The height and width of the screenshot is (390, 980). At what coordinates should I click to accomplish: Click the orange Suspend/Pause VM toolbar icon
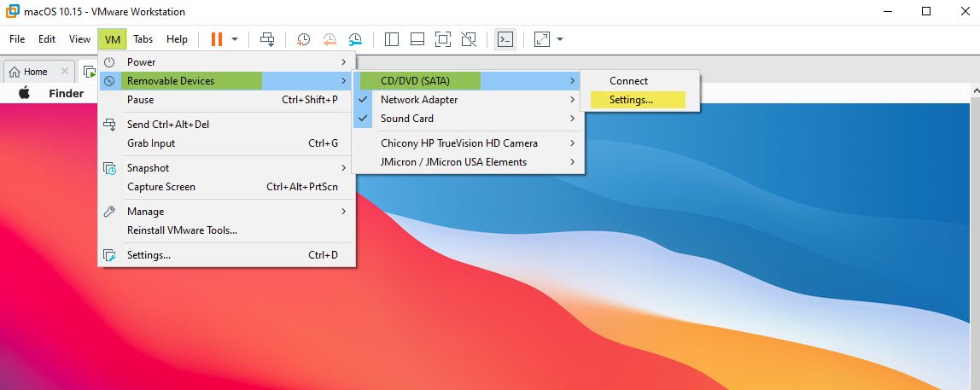[216, 39]
